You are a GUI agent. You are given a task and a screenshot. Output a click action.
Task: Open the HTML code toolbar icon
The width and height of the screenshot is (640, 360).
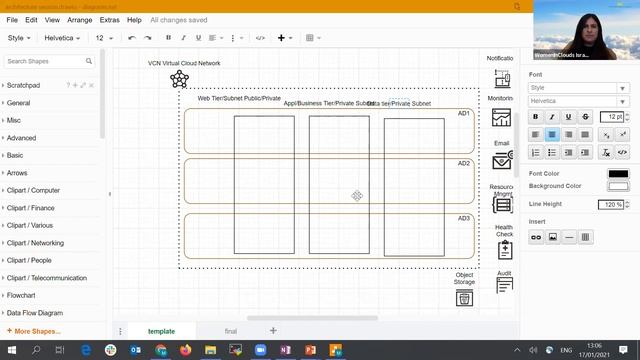(x=260, y=38)
